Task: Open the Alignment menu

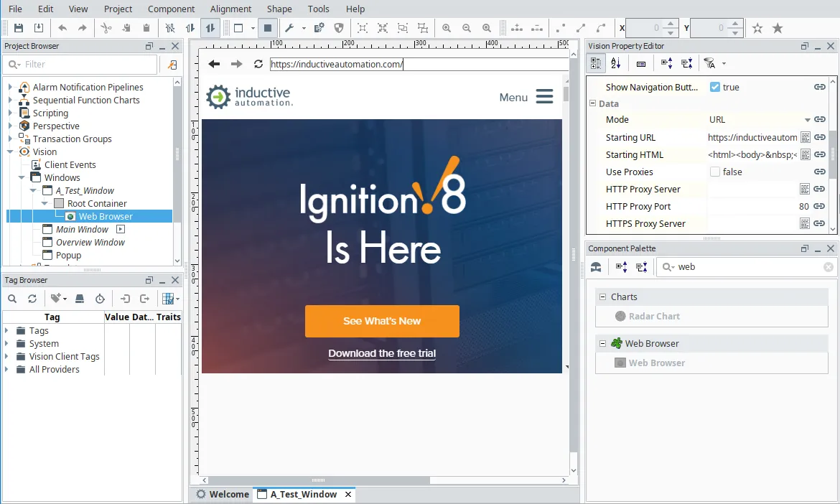Action: [x=230, y=9]
